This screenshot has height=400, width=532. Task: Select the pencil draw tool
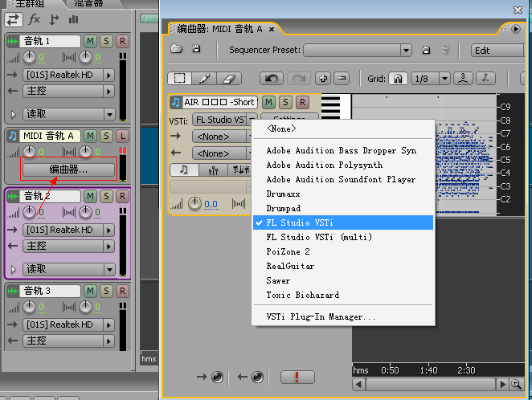[204, 79]
